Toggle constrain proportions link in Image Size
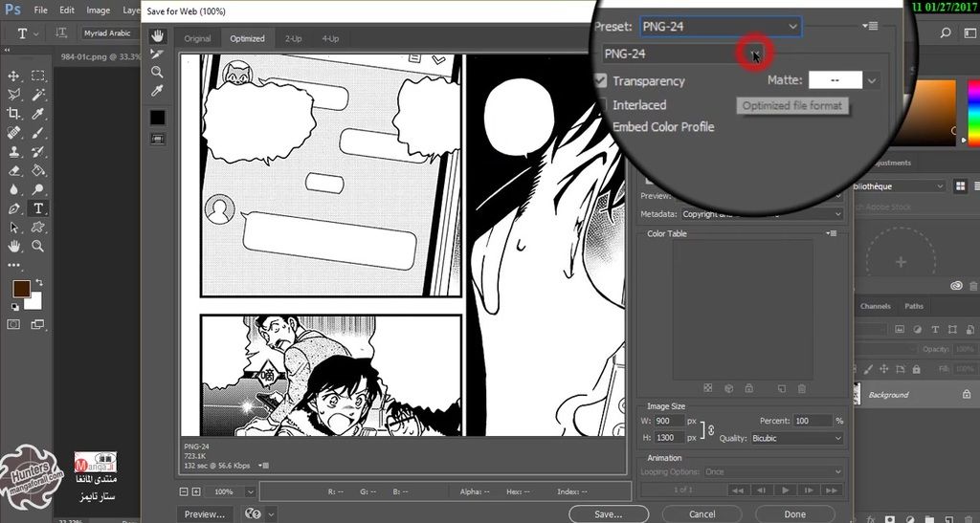The height and width of the screenshot is (523, 980). (x=711, y=429)
